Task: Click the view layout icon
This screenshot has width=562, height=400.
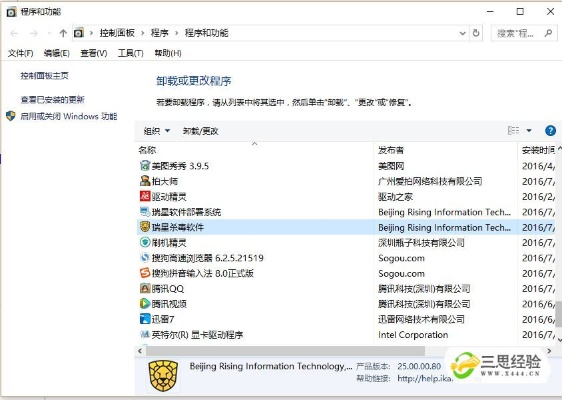Action: coord(513,130)
